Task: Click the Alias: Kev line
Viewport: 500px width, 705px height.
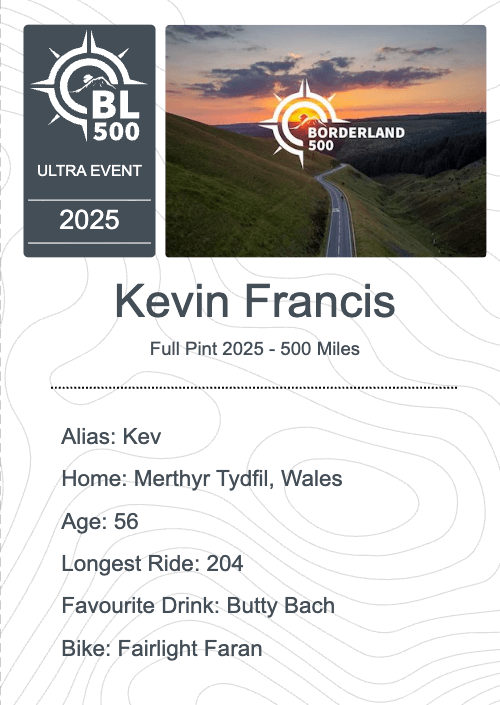Action: pyautogui.click(x=111, y=436)
